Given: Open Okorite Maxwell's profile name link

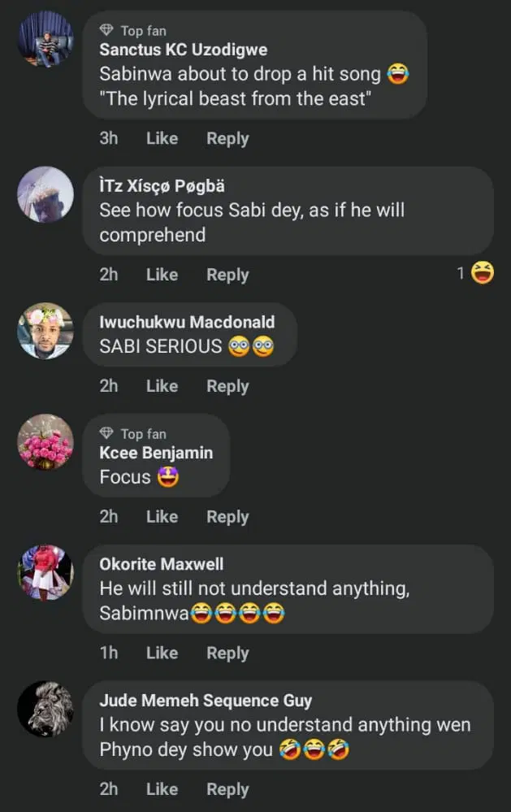Looking at the screenshot, I should point(161,564).
